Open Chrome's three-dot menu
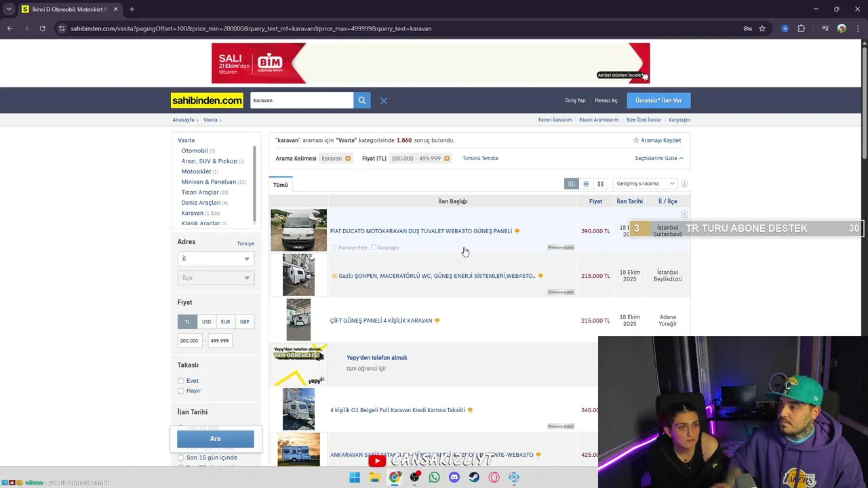Screen dimensions: 868x488 [857, 28]
